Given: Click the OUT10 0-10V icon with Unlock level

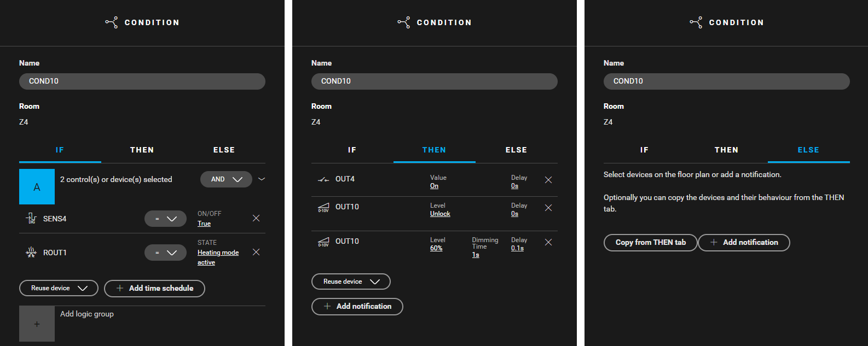Looking at the screenshot, I should click(x=323, y=208).
